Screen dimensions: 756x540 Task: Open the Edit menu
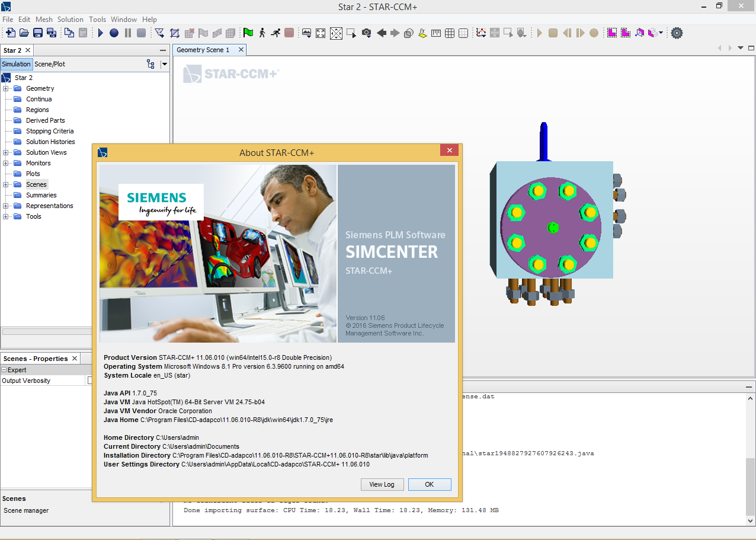coord(24,20)
